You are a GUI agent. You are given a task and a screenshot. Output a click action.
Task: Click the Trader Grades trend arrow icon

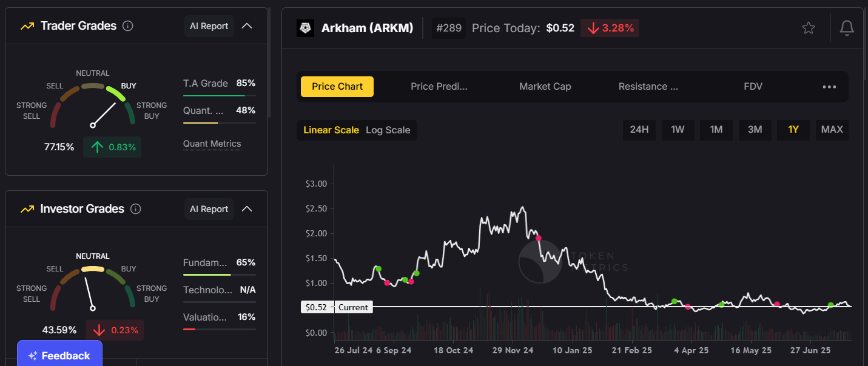click(27, 26)
